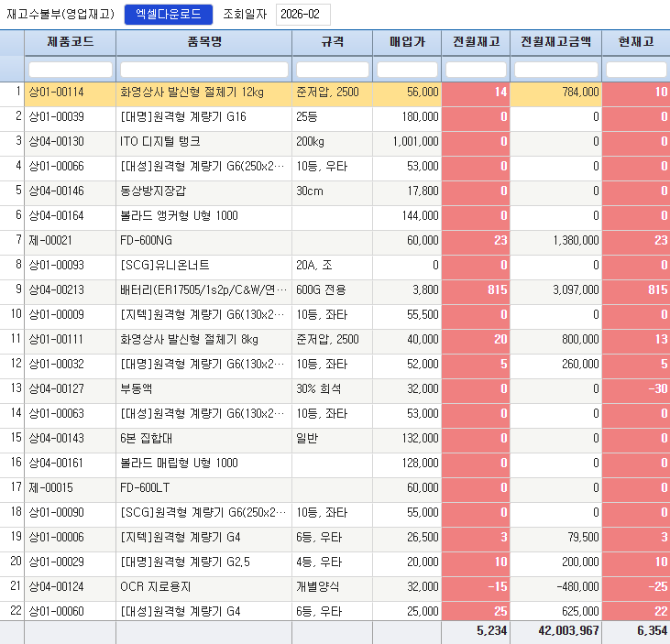This screenshot has width=670, height=644.
Task: Click spec cell 30% 희석
Action: click(x=319, y=389)
